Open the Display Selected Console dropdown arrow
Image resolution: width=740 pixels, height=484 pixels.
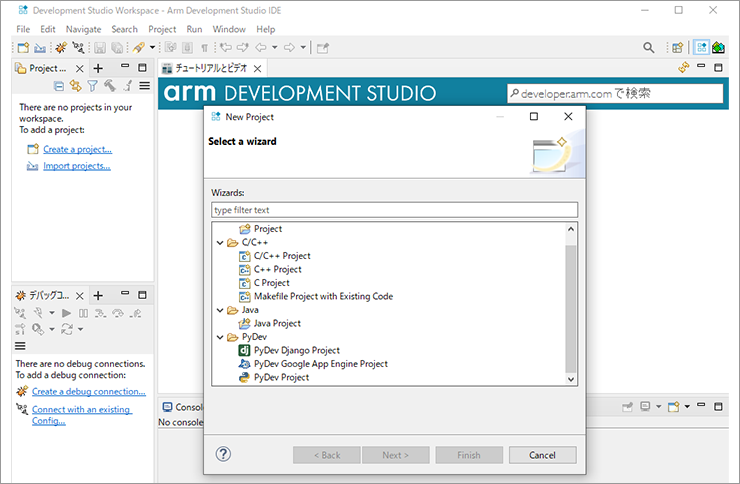coord(658,407)
